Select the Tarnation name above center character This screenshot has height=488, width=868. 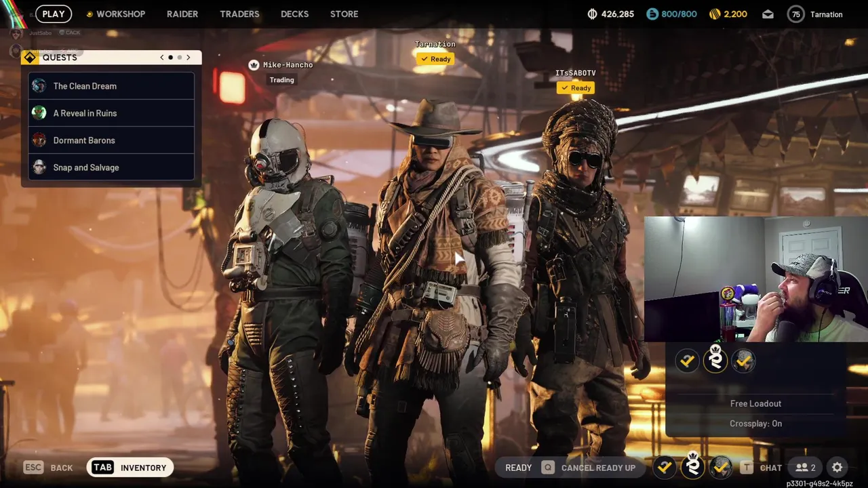coord(435,45)
